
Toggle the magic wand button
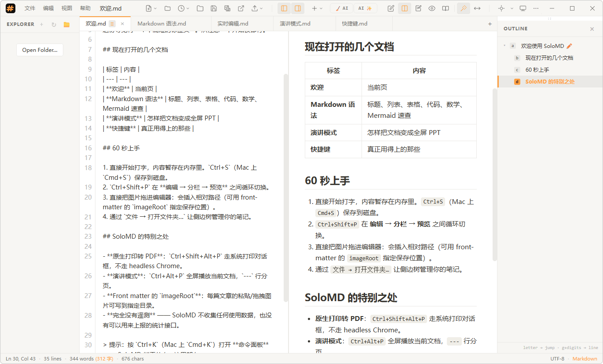(x=463, y=8)
